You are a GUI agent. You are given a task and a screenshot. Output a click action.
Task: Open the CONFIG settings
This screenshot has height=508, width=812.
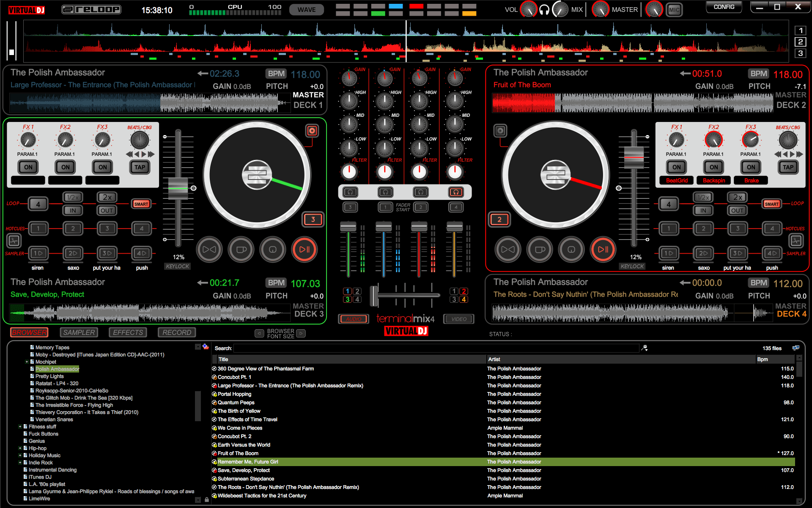pyautogui.click(x=724, y=7)
